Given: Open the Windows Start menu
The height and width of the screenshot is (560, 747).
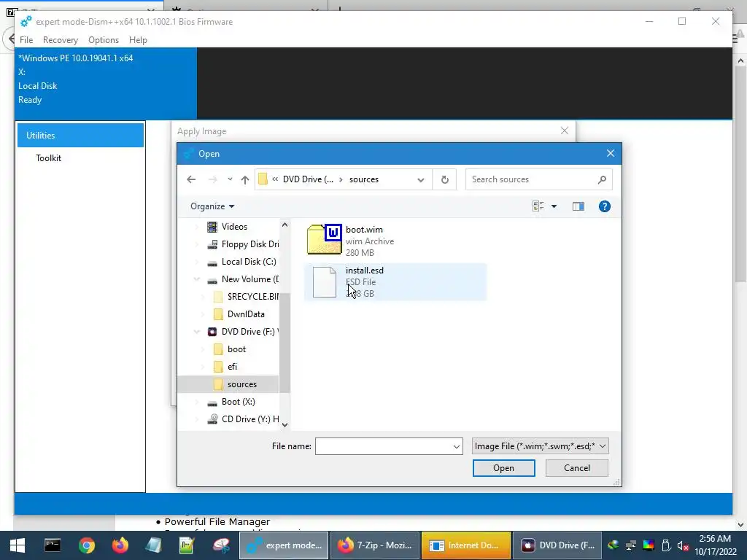Looking at the screenshot, I should point(18,545).
